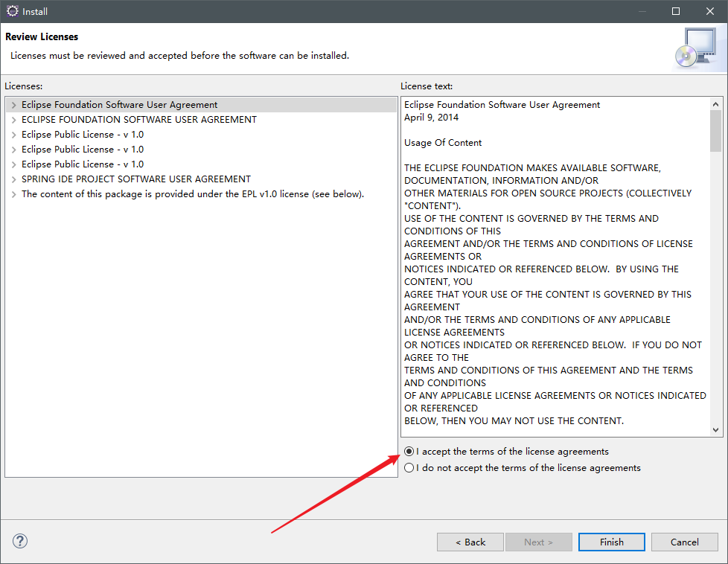This screenshot has width=728, height=564.
Task: Click the Eclipse gear icon in title bar
Action: [x=12, y=11]
